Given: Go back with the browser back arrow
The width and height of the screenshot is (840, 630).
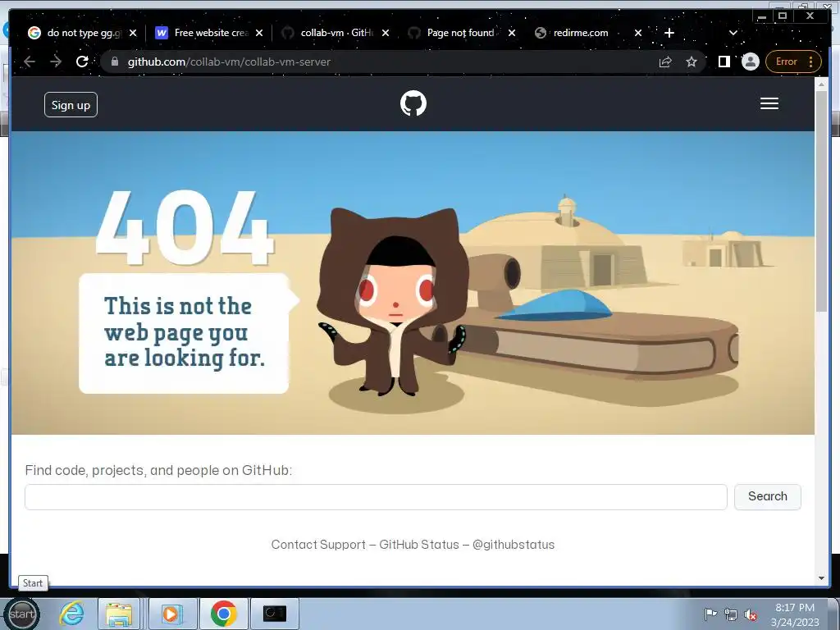Looking at the screenshot, I should (30, 62).
